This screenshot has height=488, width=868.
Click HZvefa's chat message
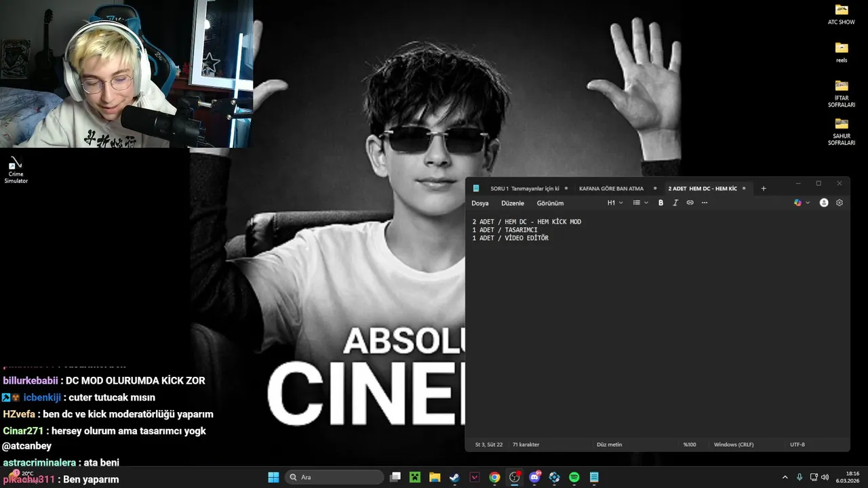(108, 414)
